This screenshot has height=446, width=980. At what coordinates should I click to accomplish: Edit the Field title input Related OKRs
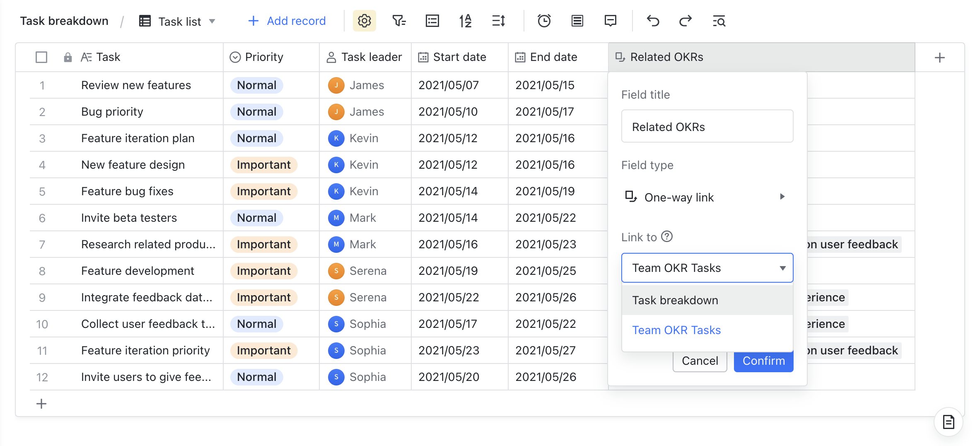pos(707,126)
